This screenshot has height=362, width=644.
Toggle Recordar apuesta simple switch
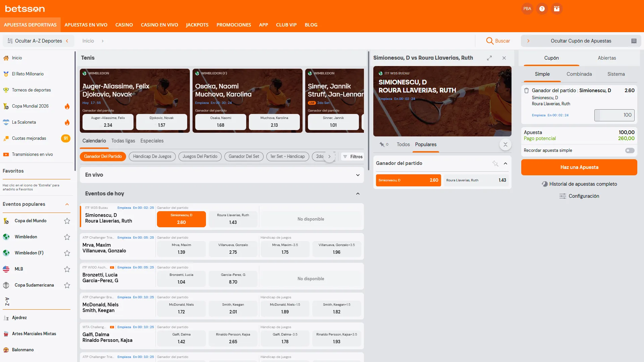tap(630, 150)
